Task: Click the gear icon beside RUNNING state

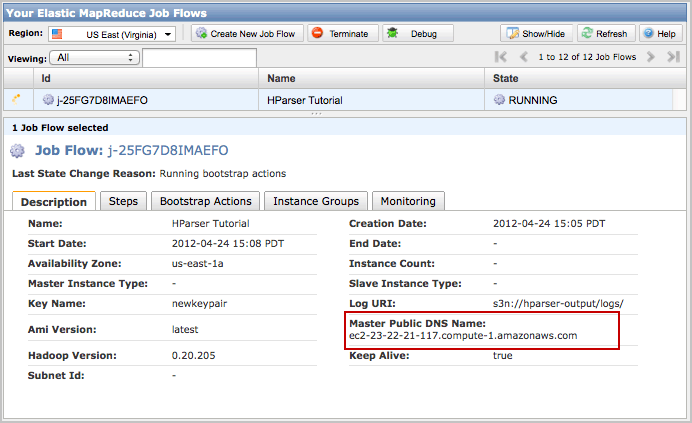Action: click(499, 99)
